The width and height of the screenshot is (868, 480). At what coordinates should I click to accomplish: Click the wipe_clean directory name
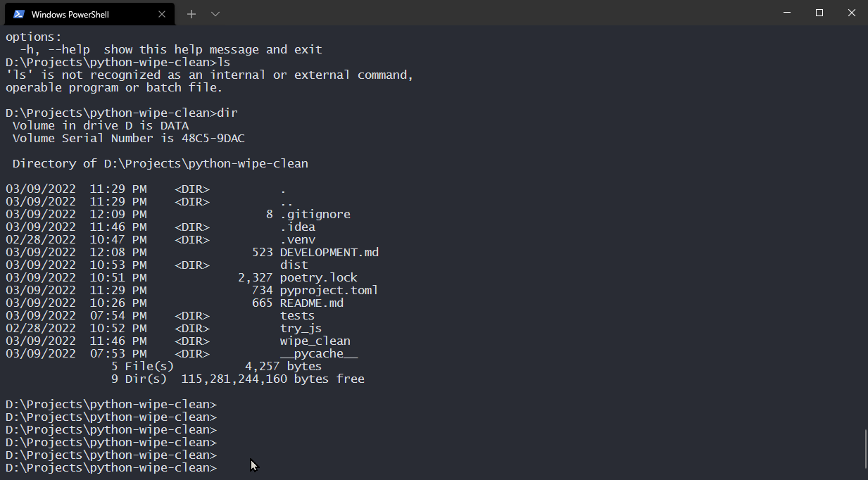(x=315, y=341)
